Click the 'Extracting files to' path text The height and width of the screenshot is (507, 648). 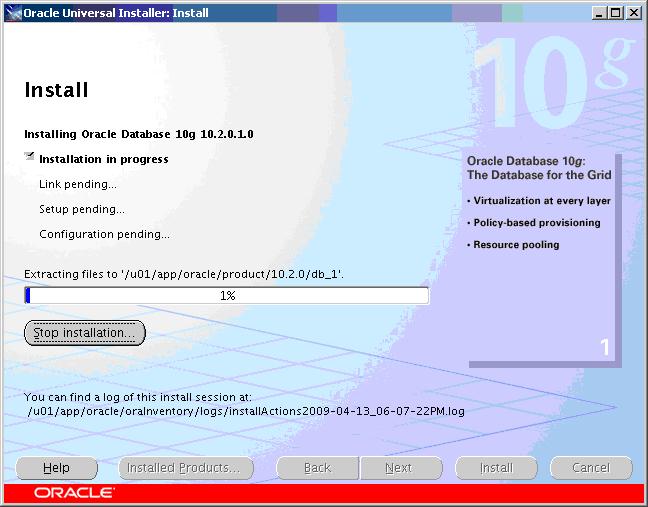pos(184,274)
